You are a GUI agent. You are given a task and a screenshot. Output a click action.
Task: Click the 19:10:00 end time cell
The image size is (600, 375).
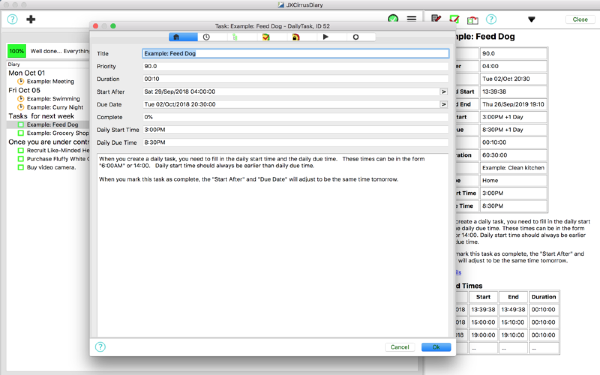coord(513,335)
